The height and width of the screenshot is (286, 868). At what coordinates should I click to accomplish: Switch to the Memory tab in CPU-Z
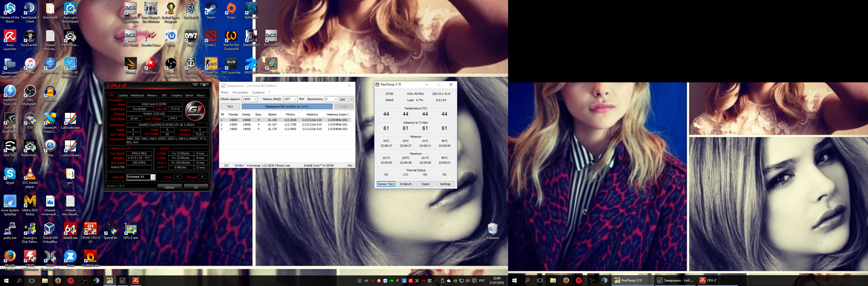[x=152, y=95]
